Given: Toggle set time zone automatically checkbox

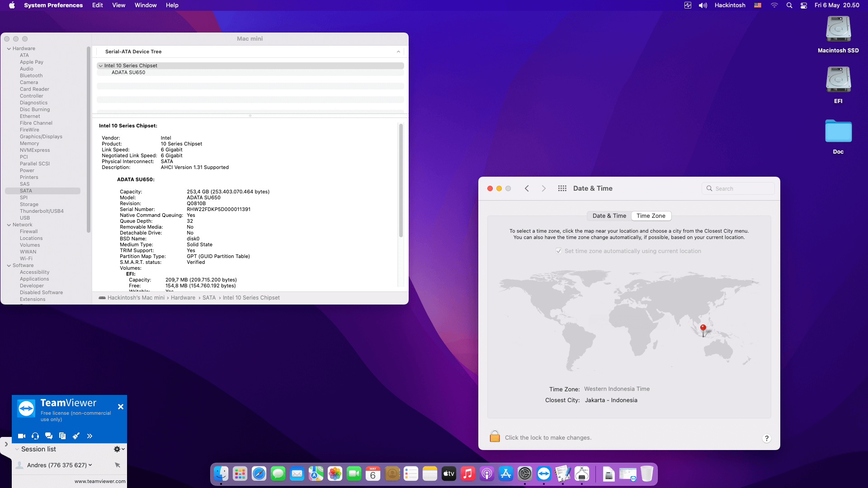Looking at the screenshot, I should (x=559, y=251).
